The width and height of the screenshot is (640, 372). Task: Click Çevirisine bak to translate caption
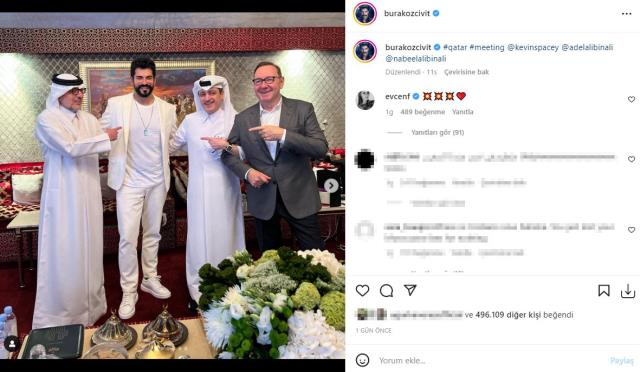tap(467, 72)
